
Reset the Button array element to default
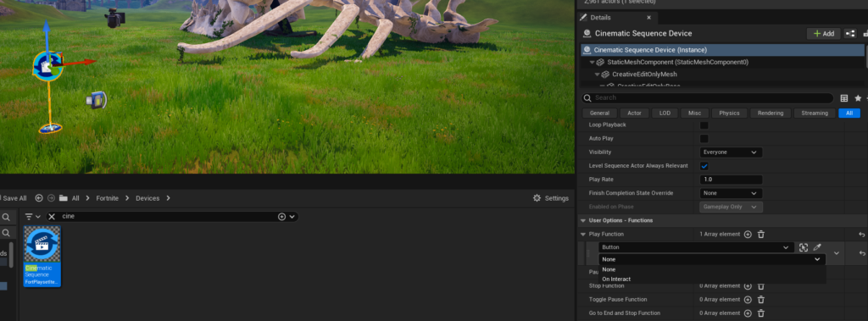point(862,253)
